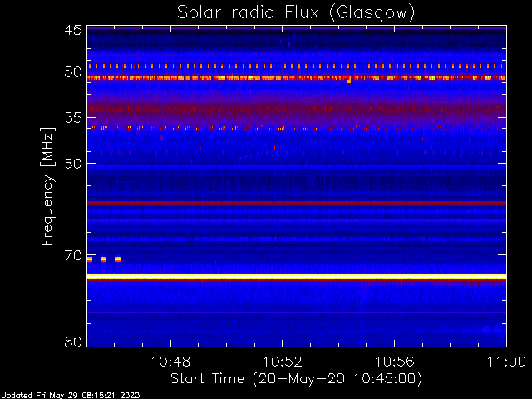The image size is (532, 399).
Task: Click the first yellow burst marker near 70 MHz
Action: pos(90,259)
